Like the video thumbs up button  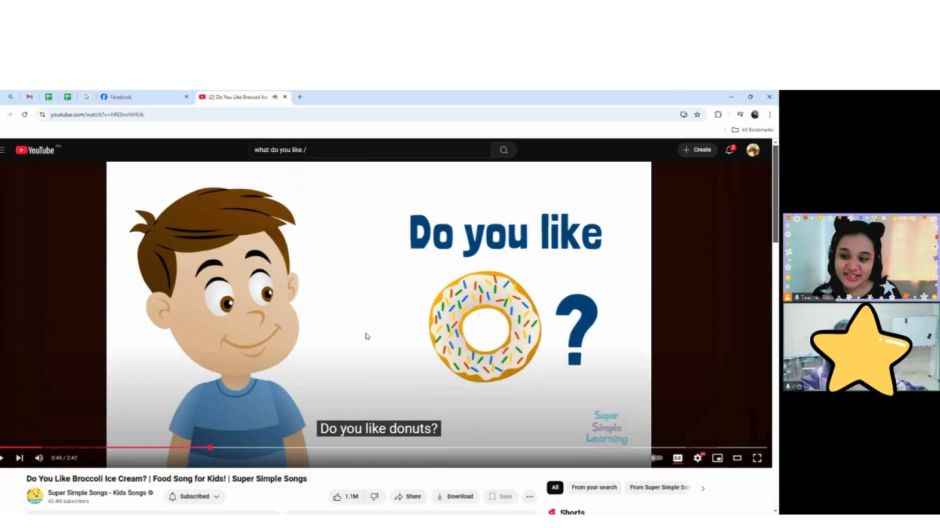coord(346,496)
